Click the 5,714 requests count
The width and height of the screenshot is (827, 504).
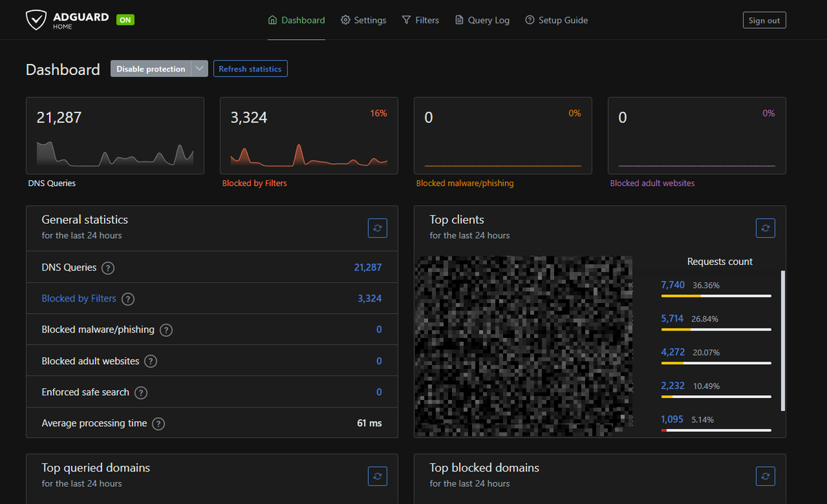(x=673, y=318)
